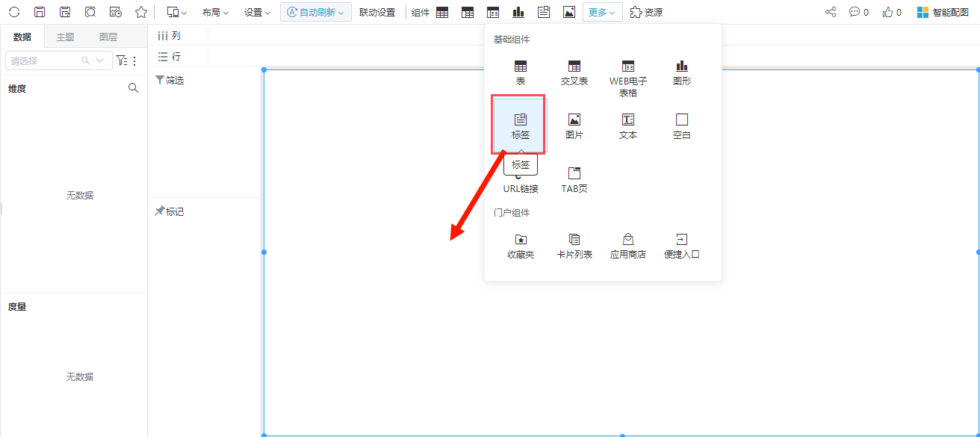Image resolution: width=980 pixels, height=437 pixels.
Task: Open 智能配图 smart chart matching
Action: 943,12
